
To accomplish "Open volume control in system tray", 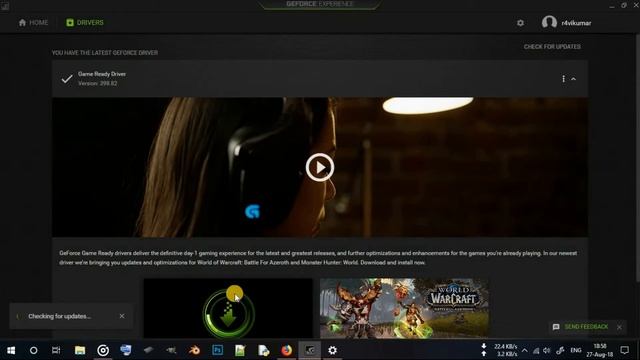I will (x=547, y=351).
